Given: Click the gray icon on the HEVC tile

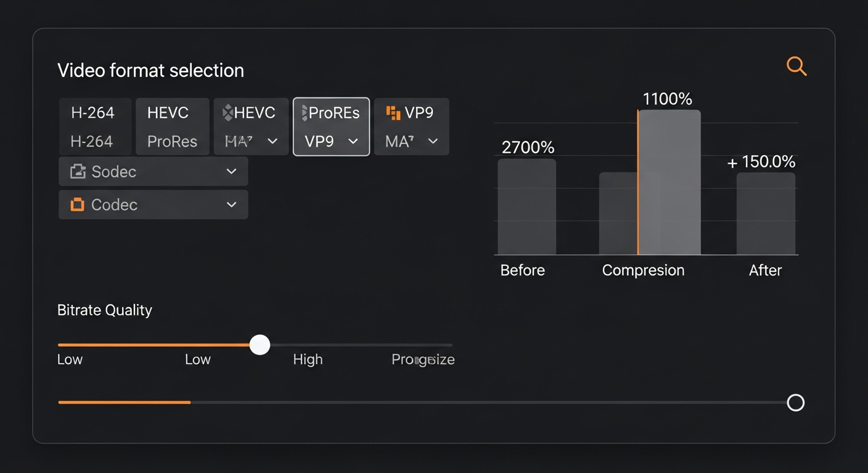Looking at the screenshot, I should point(227,113).
